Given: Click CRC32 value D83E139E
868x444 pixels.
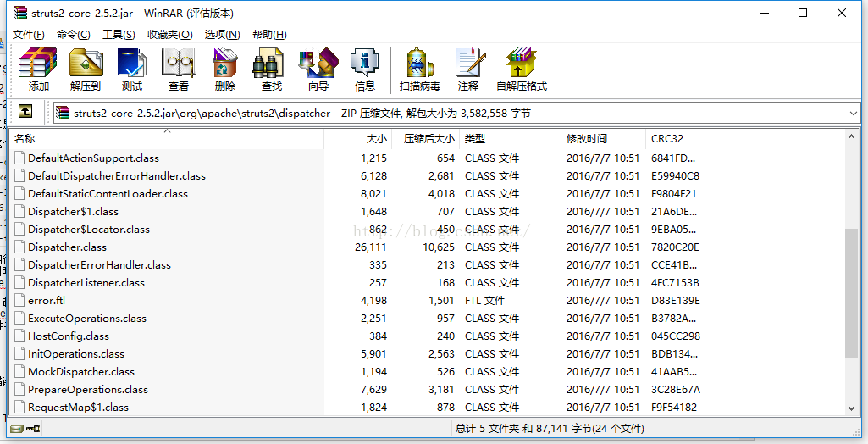Looking at the screenshot, I should click(x=676, y=300).
